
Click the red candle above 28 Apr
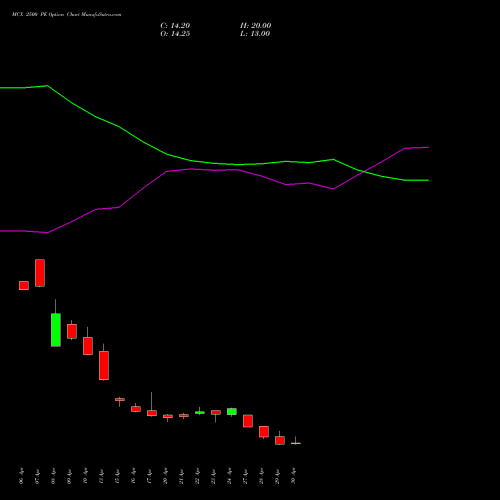[264, 432]
